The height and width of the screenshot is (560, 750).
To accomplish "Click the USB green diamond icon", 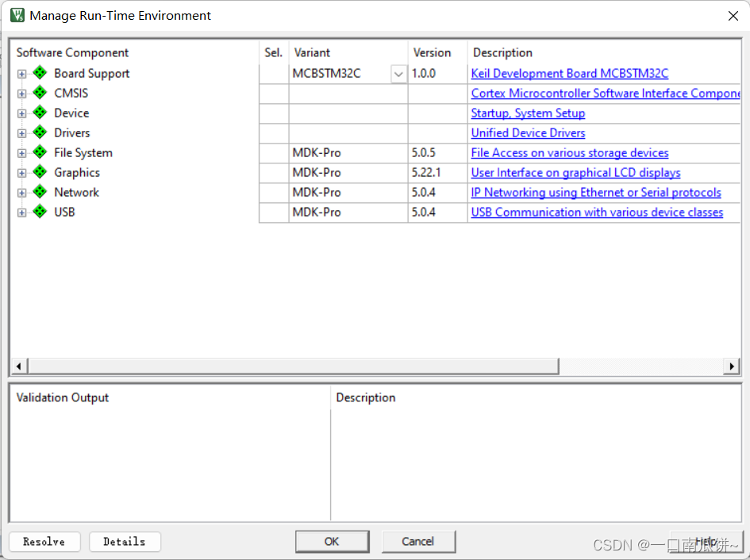I will coord(40,211).
